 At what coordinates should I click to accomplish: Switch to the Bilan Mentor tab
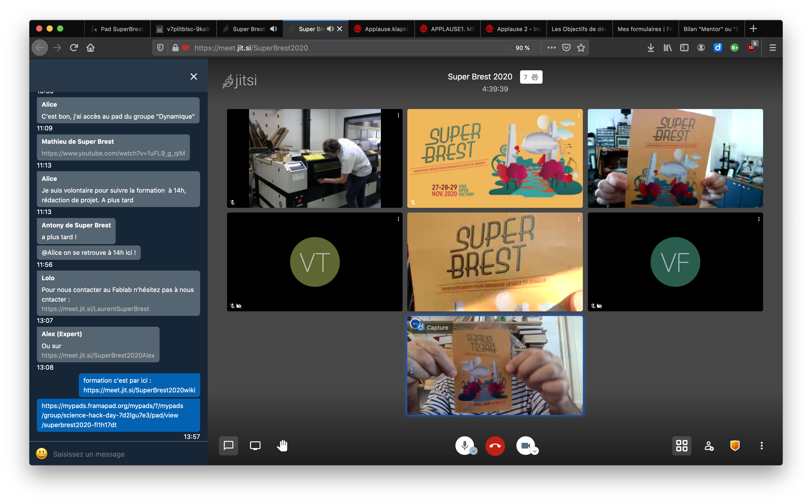tap(712, 29)
